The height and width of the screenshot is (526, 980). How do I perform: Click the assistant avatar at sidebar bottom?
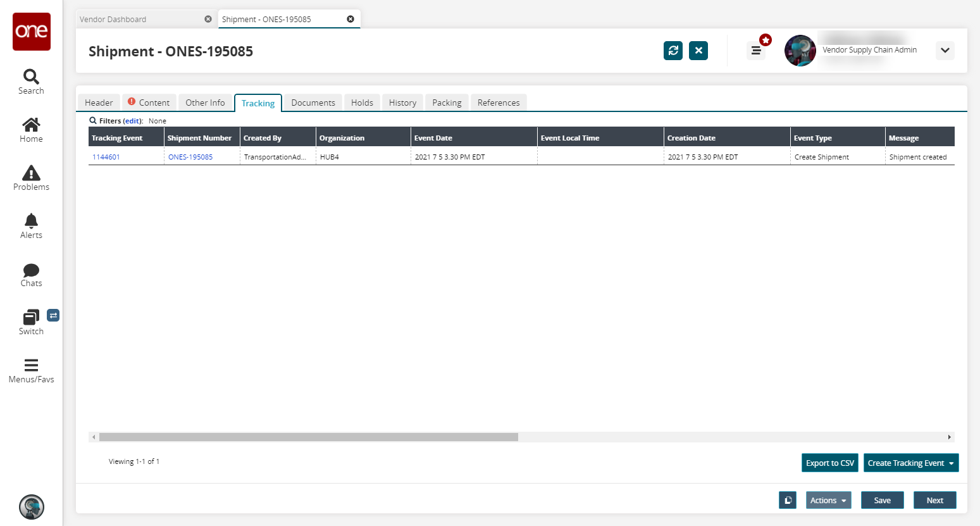32,507
